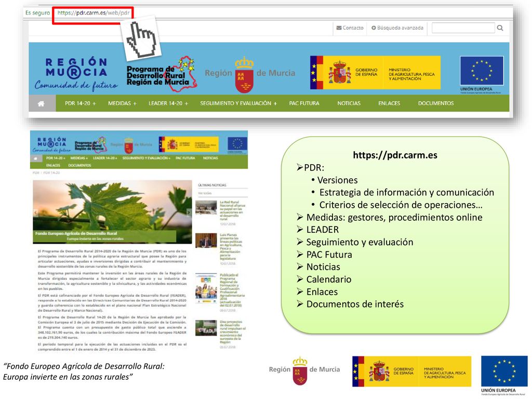Select the Versiones bullet in the green box

tap(338, 180)
